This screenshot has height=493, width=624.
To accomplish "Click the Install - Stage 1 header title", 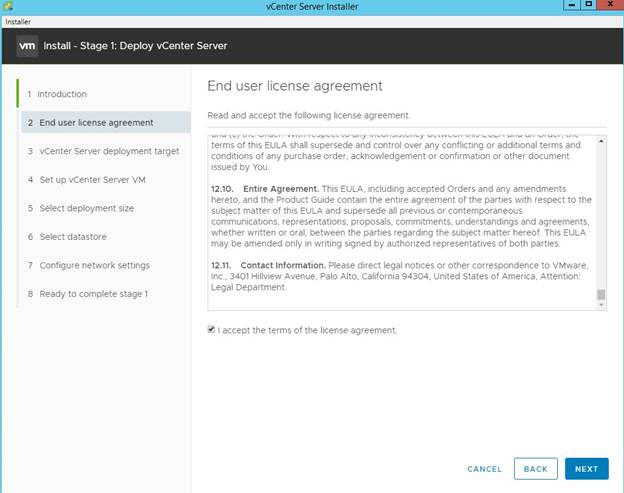I will pos(135,46).
